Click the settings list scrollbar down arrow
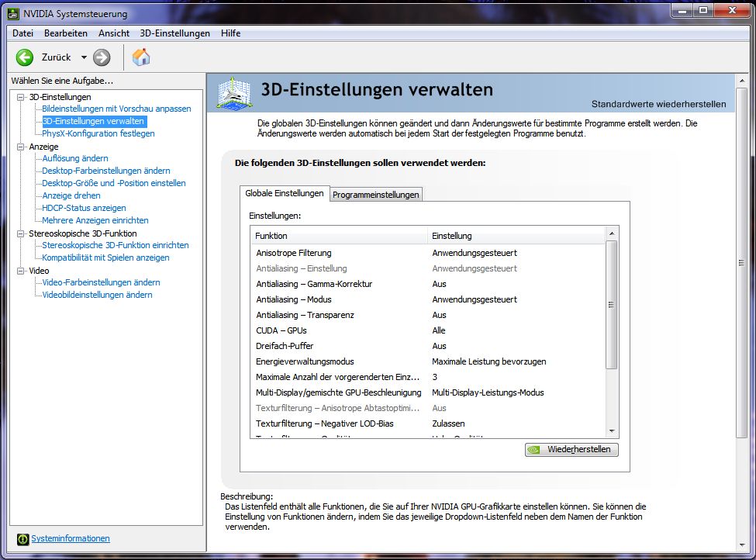This screenshot has width=756, height=560. [612, 431]
